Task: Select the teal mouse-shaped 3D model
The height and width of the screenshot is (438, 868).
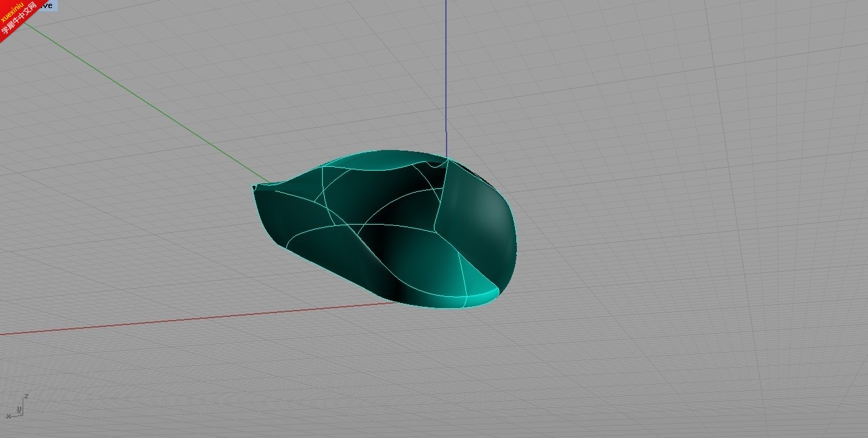Action: (384, 229)
